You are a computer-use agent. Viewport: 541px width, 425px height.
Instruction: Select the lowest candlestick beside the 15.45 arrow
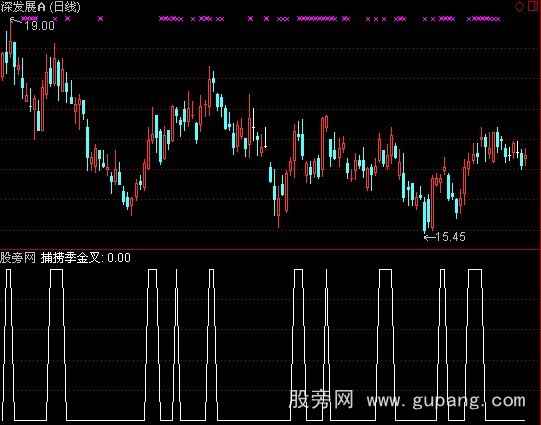[x=424, y=216]
